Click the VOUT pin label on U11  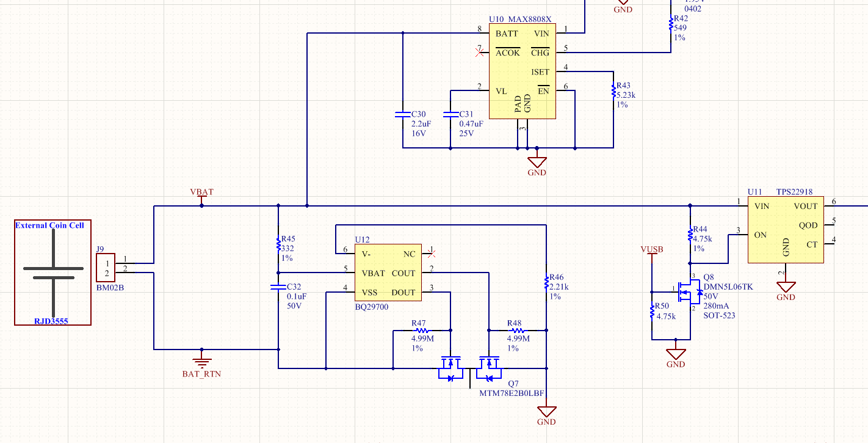point(806,206)
